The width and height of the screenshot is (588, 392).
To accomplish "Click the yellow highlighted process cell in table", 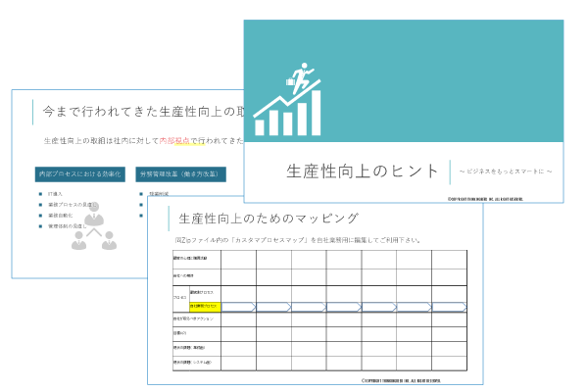I will click(x=205, y=307).
